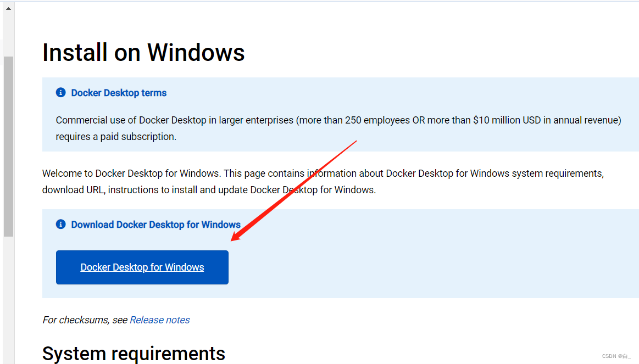Click the info icon beside Docker Desktop terms
This screenshot has height=364, width=639.
(61, 92)
